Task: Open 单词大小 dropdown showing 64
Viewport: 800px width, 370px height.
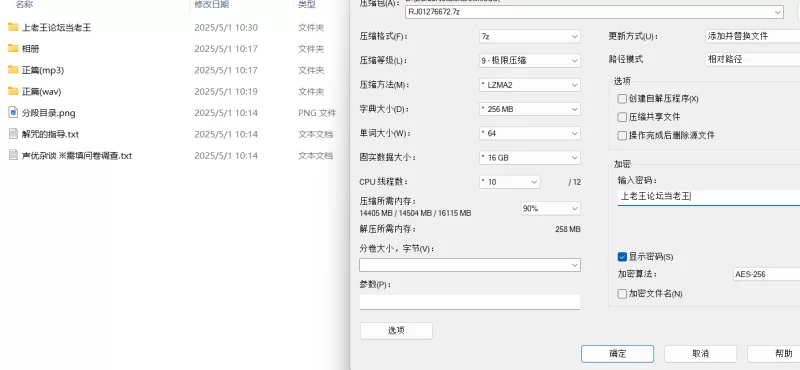Action: coord(530,133)
